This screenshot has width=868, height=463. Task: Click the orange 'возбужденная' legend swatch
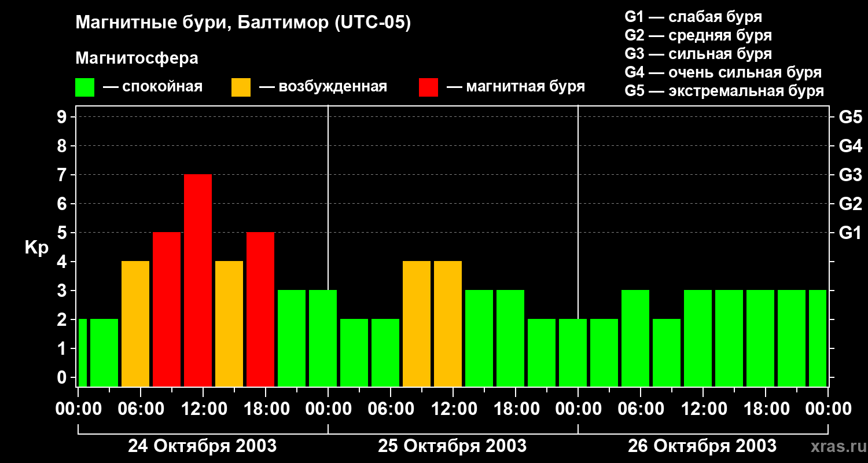click(x=241, y=87)
